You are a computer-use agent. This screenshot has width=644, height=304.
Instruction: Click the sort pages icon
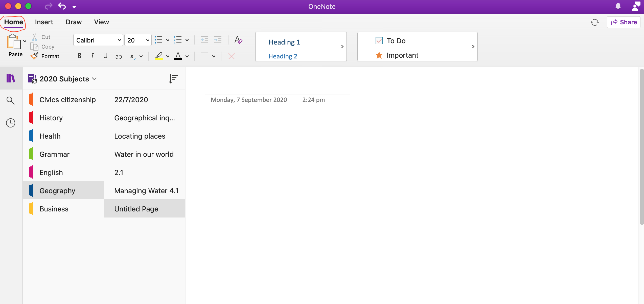(x=174, y=79)
